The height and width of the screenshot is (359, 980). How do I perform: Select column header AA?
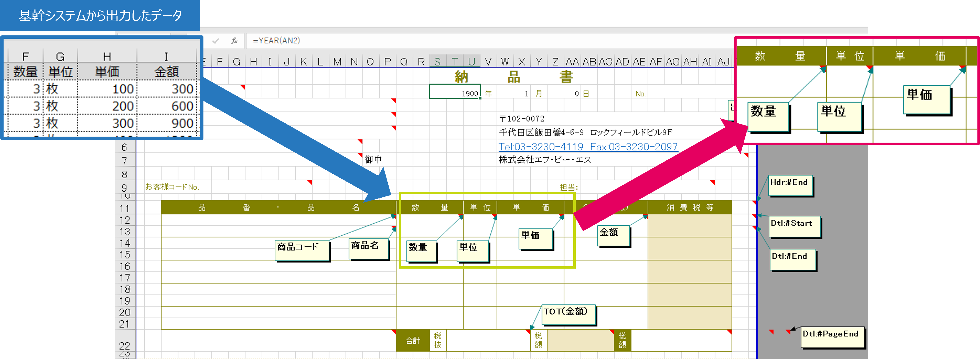572,61
